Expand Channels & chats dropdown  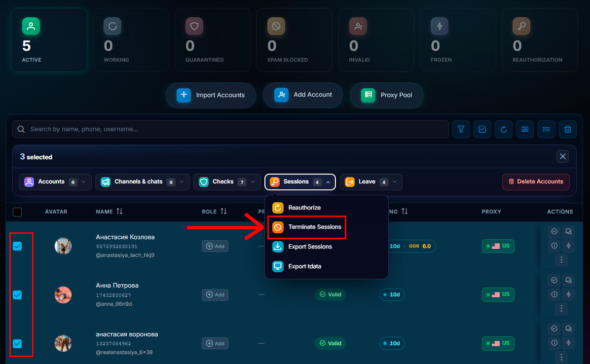(143, 182)
